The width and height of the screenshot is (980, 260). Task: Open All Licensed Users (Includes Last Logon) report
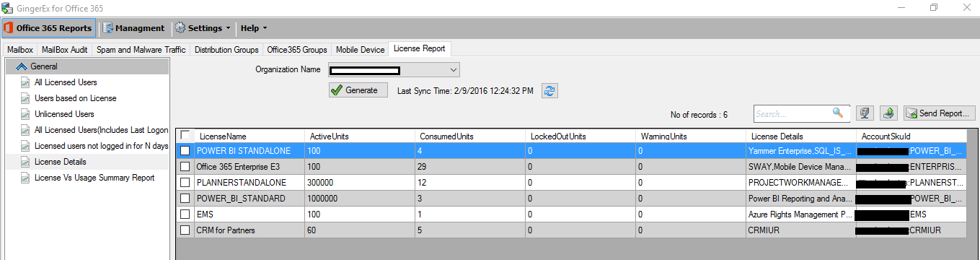[101, 130]
